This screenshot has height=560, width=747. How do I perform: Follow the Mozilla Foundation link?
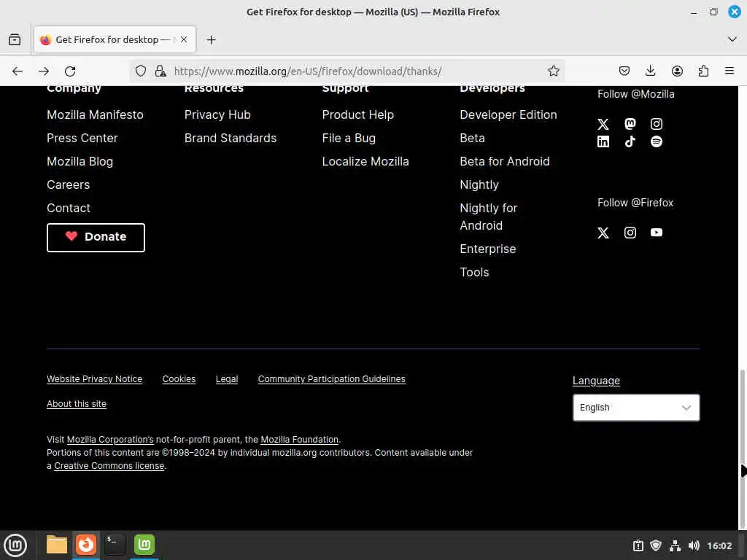299,440
